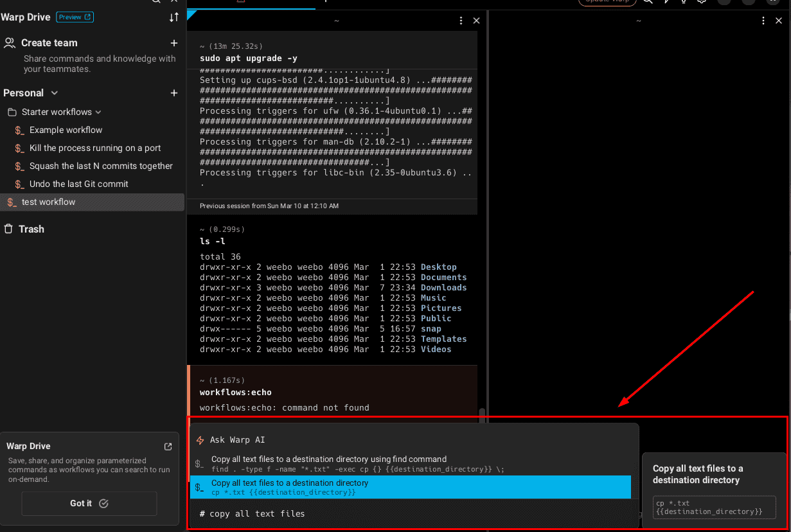The image size is (791, 532).
Task: Collapse the Personal section chevron
Action: pos(55,93)
